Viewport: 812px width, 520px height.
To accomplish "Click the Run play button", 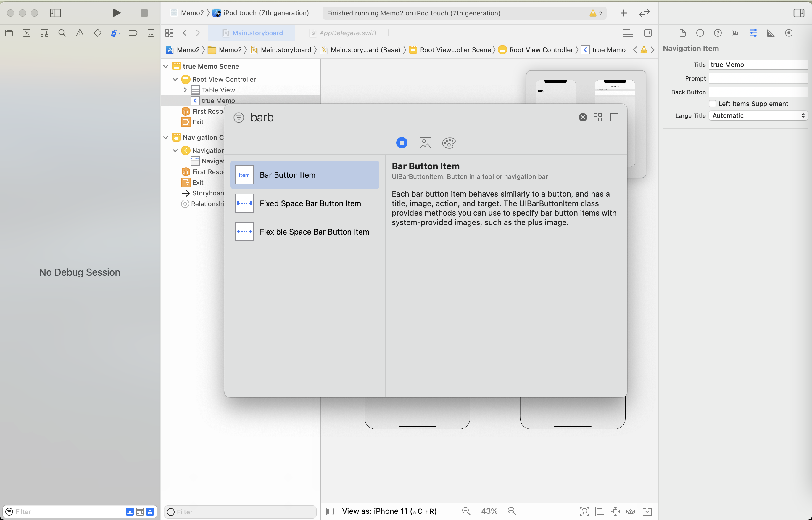I will [116, 13].
